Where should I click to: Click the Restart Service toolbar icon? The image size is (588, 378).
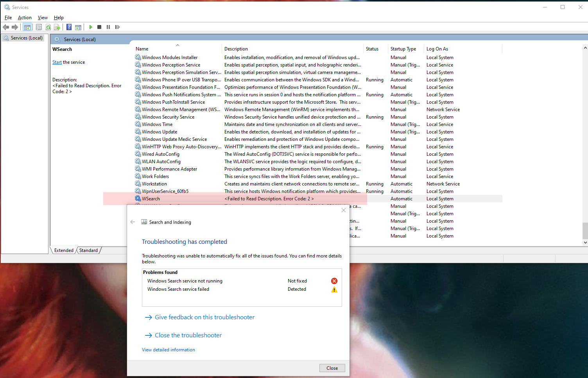click(x=117, y=27)
